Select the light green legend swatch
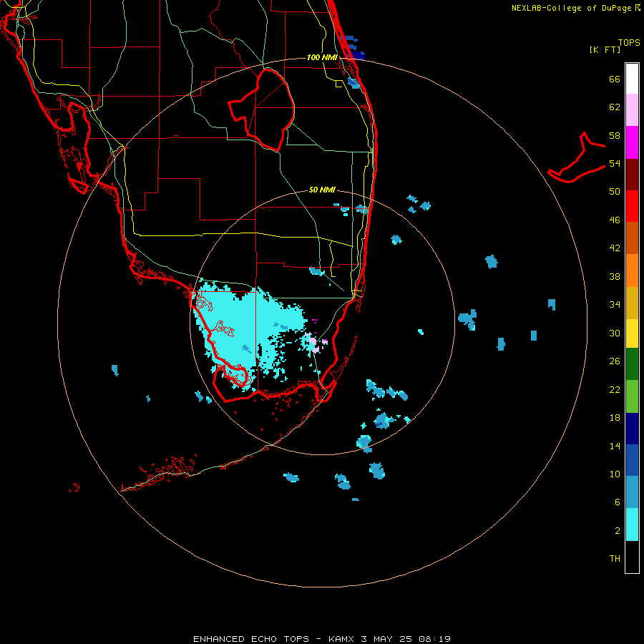The width and height of the screenshot is (644, 644). tap(632, 396)
